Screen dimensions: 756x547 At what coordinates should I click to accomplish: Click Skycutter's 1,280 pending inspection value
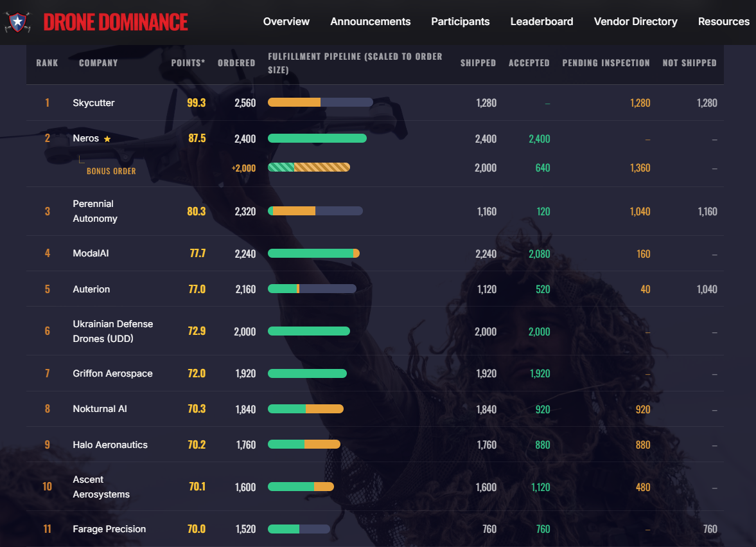tap(640, 103)
